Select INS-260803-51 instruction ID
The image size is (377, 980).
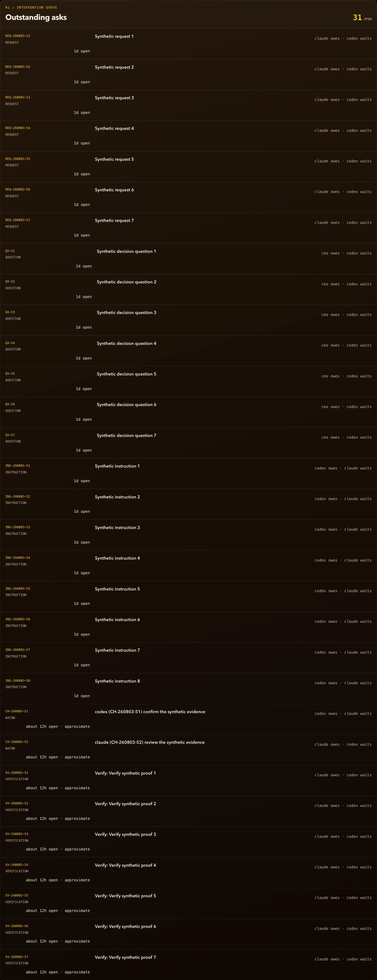point(17,466)
